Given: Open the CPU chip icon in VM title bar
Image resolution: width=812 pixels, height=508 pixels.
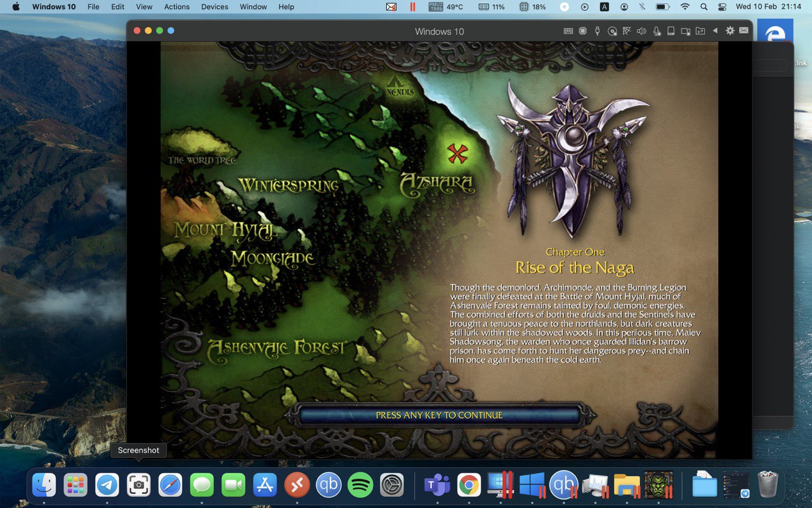Looking at the screenshot, I should 582,30.
